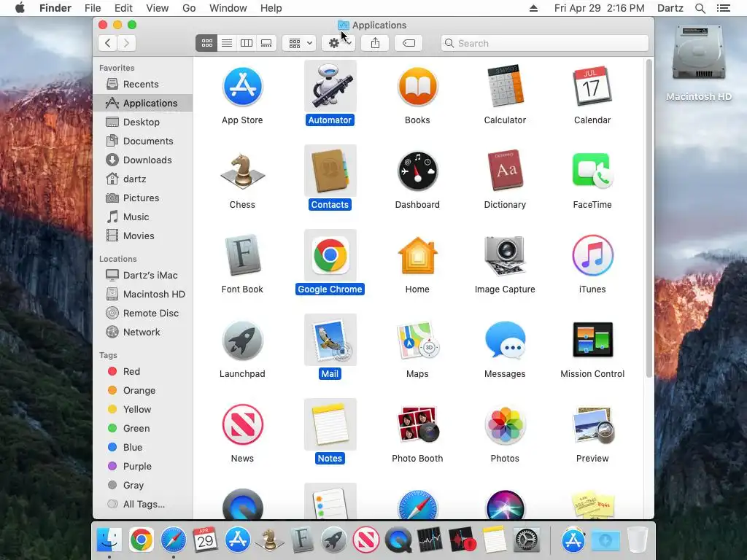The image size is (747, 560).
Task: Open the group-by arrangement dropdown
Action: [x=299, y=43]
